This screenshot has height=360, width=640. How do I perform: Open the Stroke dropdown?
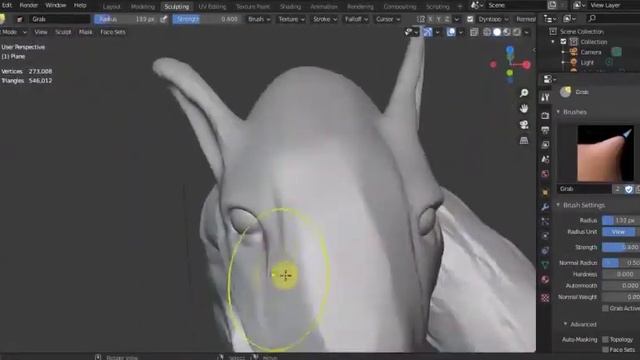point(324,19)
